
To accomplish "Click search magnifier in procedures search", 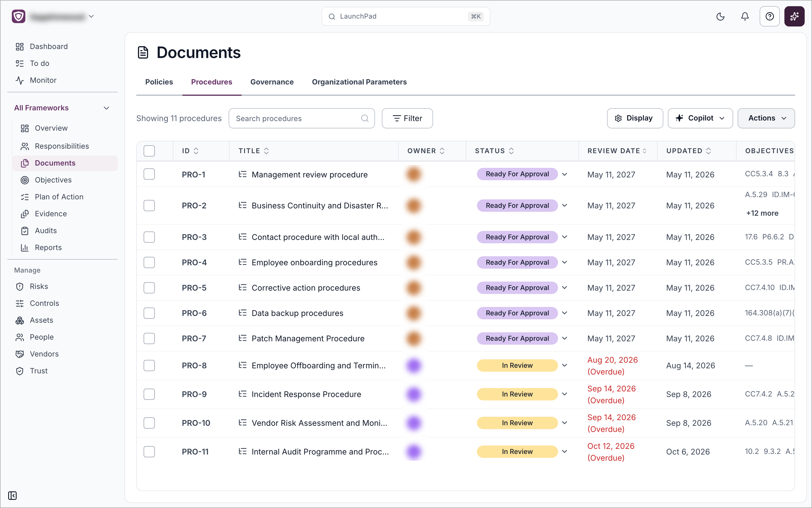I will pos(365,118).
